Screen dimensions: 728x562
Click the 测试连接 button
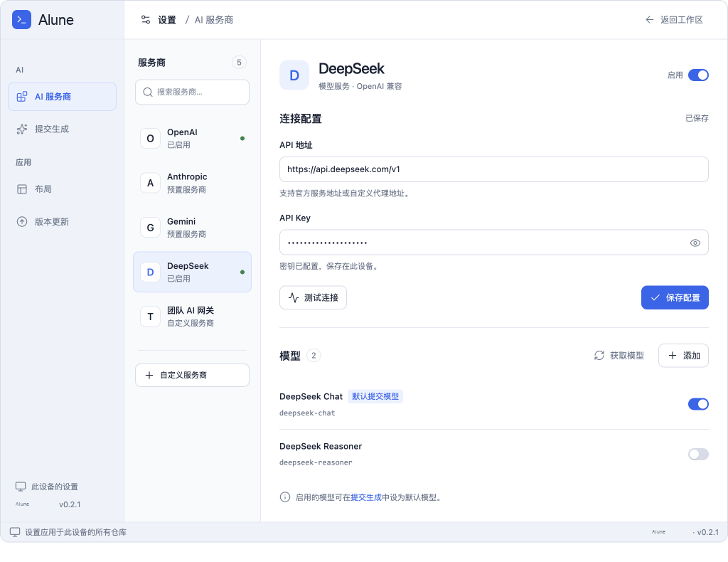(x=313, y=297)
